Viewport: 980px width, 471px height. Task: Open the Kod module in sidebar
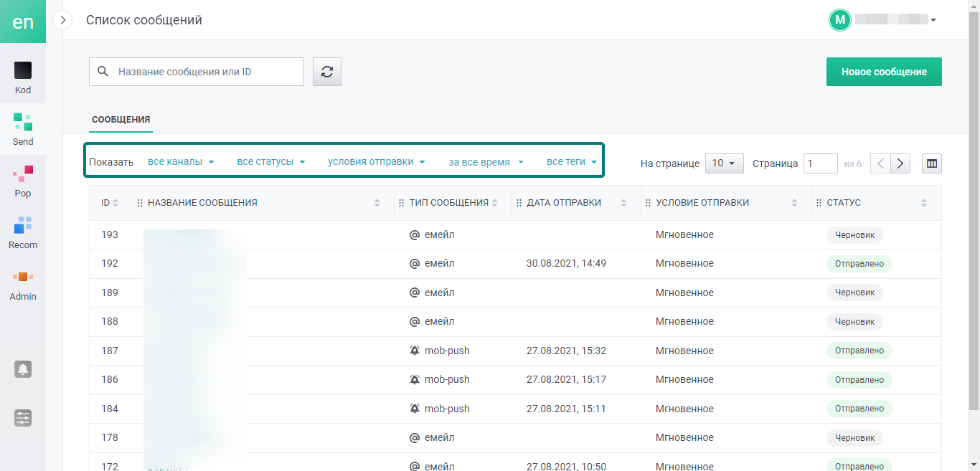(23, 78)
